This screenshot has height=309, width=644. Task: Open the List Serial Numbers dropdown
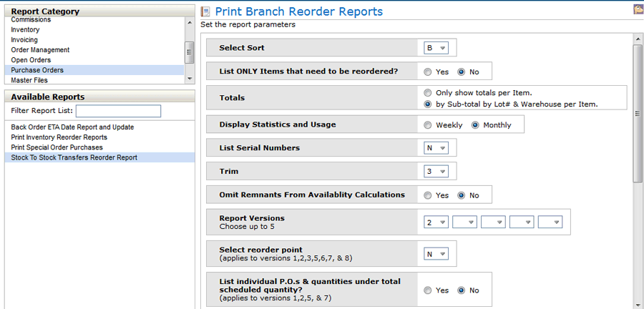point(436,148)
